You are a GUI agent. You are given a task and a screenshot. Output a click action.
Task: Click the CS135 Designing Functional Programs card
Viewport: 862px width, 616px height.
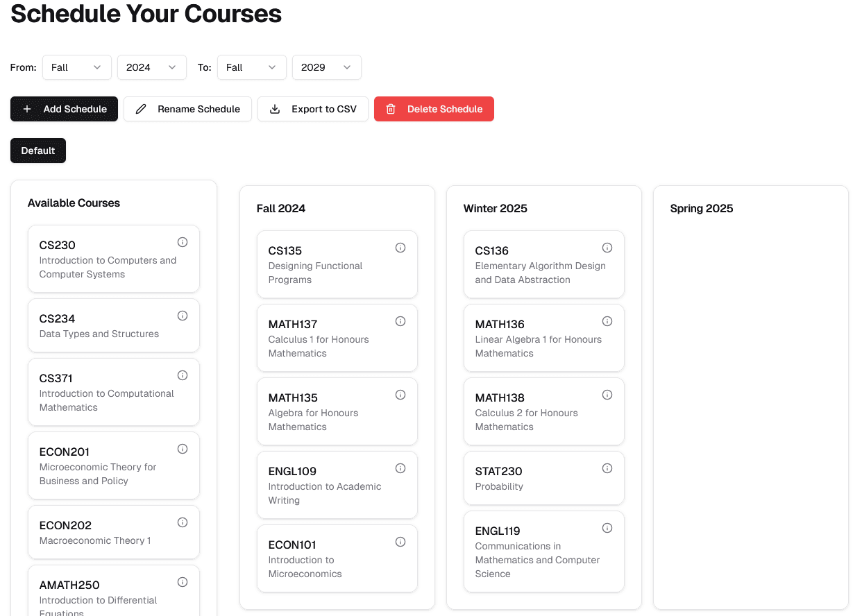(337, 264)
